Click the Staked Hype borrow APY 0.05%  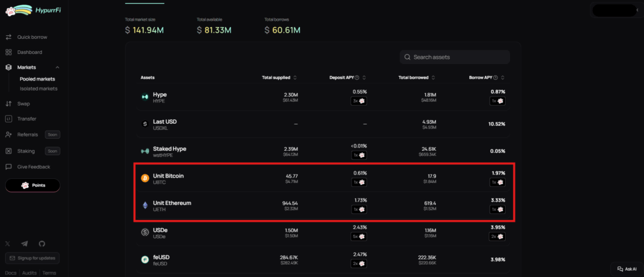498,151
